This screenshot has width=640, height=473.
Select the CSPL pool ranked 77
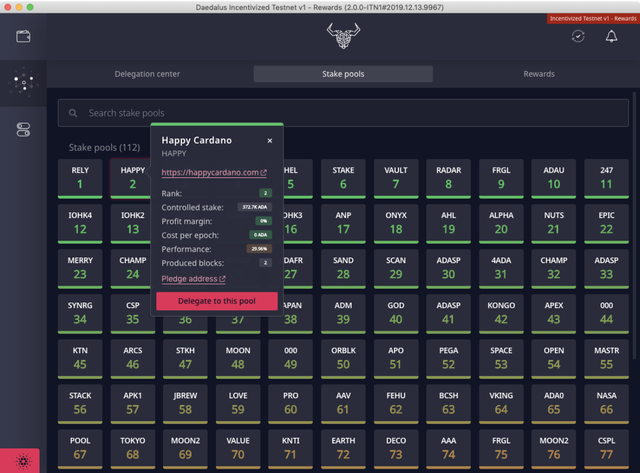pyautogui.click(x=607, y=449)
